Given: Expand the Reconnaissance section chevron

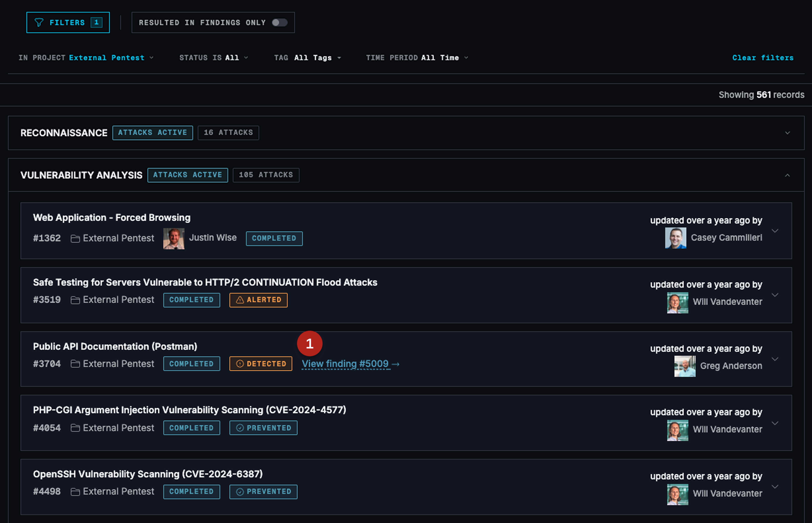Looking at the screenshot, I should tap(788, 133).
